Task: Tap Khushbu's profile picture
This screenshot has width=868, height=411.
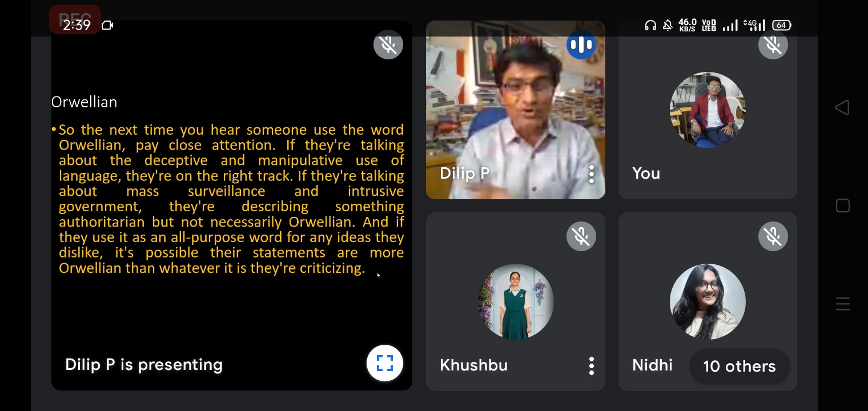Action: coord(516,301)
